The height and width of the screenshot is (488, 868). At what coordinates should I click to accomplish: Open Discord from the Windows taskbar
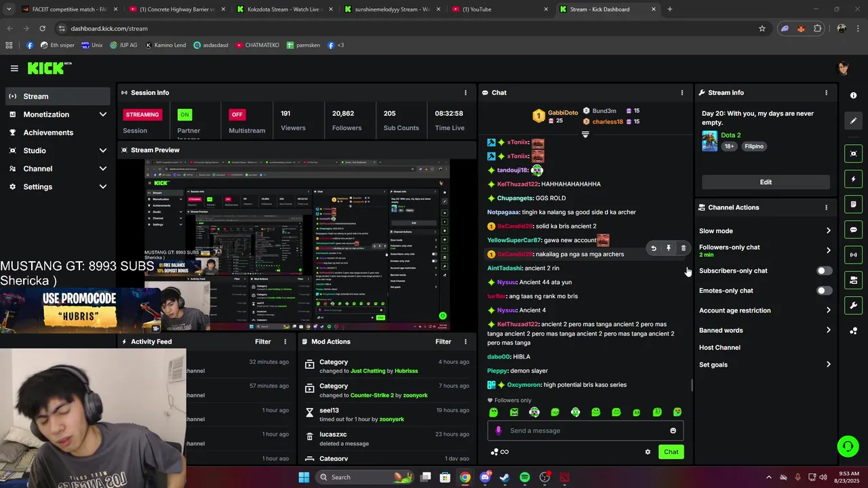pos(485,477)
